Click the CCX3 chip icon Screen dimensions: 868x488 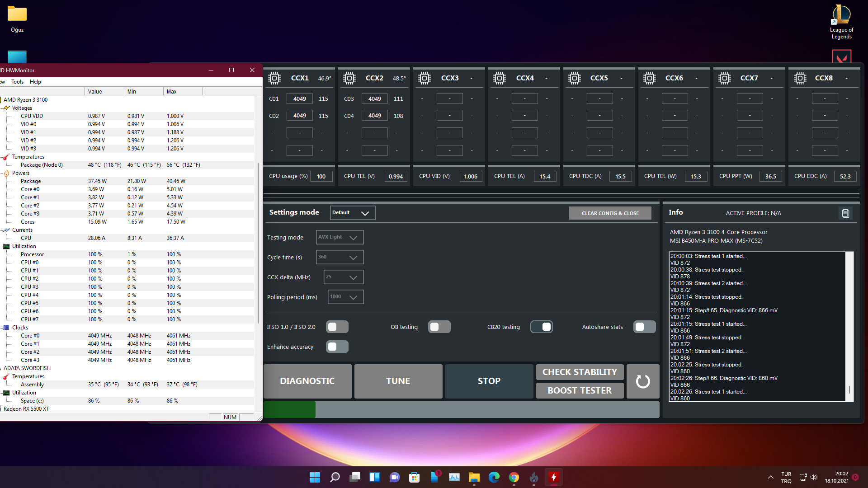click(x=425, y=78)
